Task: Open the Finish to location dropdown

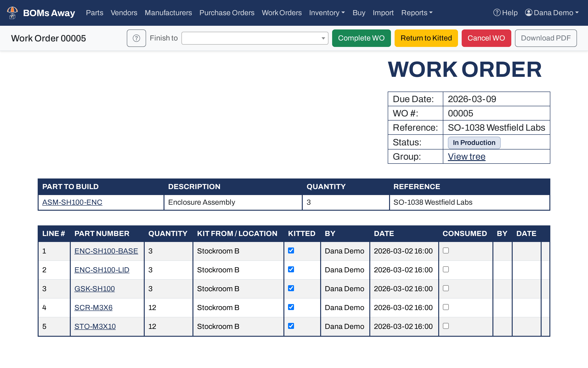Action: pyautogui.click(x=255, y=38)
